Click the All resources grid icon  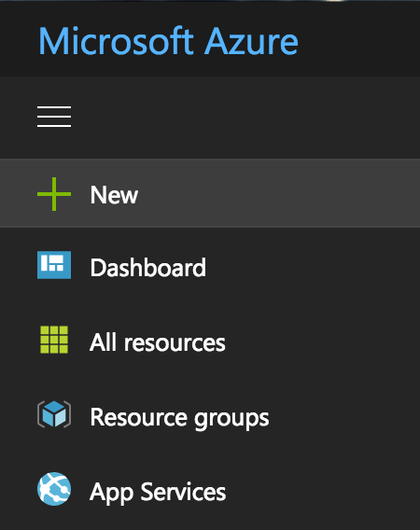coord(54,340)
